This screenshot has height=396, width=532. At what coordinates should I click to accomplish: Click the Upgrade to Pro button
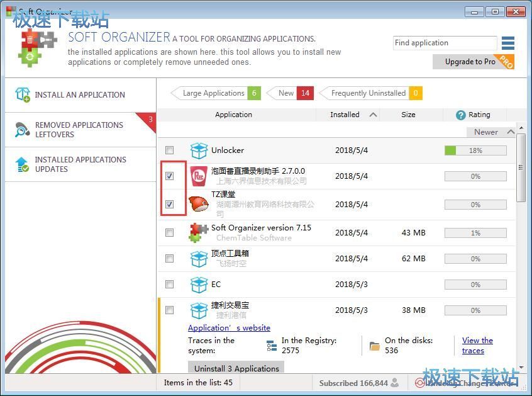[474, 62]
